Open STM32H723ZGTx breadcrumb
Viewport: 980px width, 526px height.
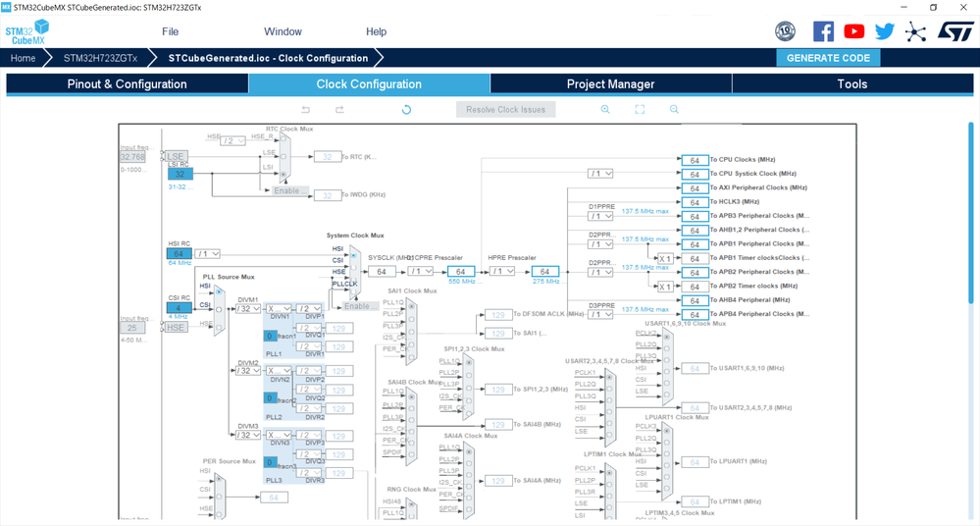pyautogui.click(x=100, y=58)
